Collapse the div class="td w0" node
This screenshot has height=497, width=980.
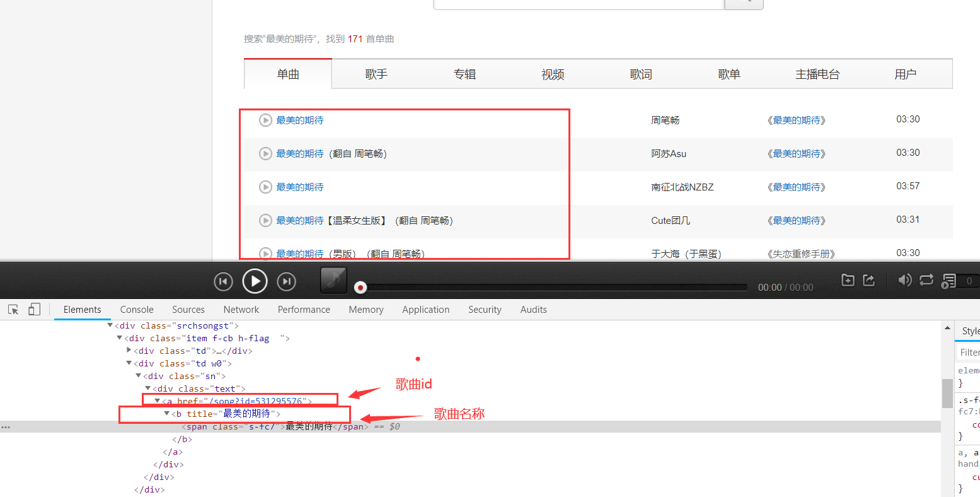click(x=129, y=363)
